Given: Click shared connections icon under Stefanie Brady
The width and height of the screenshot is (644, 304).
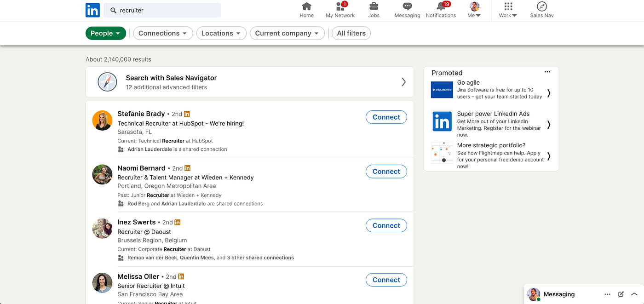Looking at the screenshot, I should point(121,149).
